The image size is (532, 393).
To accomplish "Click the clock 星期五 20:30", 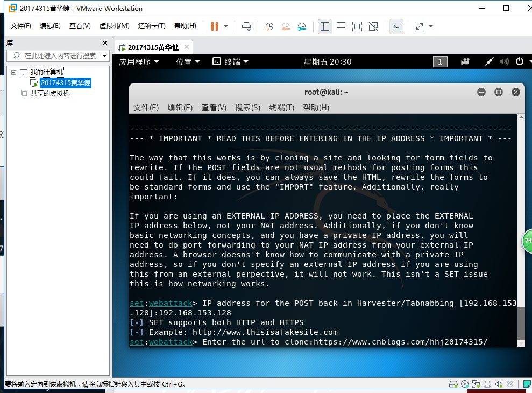I will click(x=328, y=62).
